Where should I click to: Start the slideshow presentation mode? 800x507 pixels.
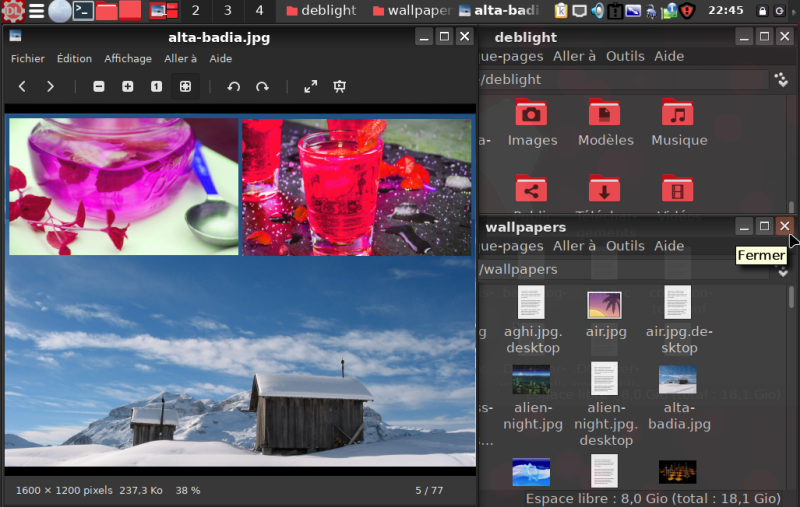coord(339,87)
